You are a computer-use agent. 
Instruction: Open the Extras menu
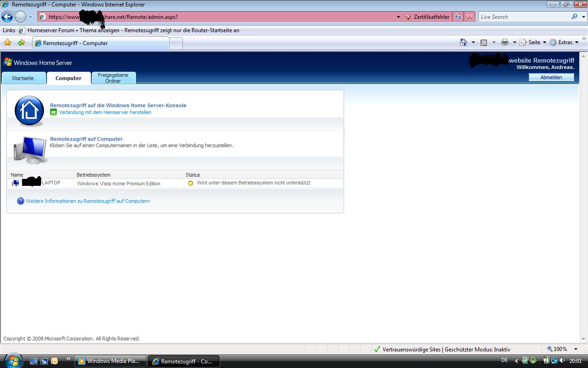click(x=564, y=42)
